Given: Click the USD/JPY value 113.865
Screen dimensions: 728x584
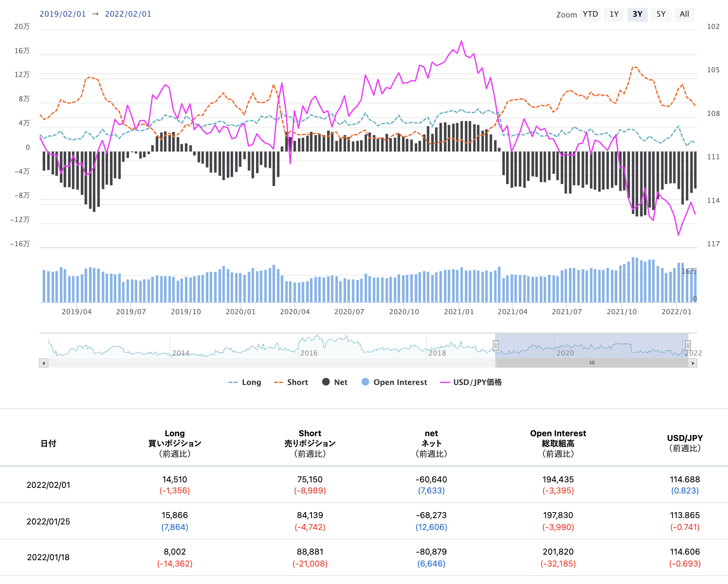Looking at the screenshot, I should (685, 515).
